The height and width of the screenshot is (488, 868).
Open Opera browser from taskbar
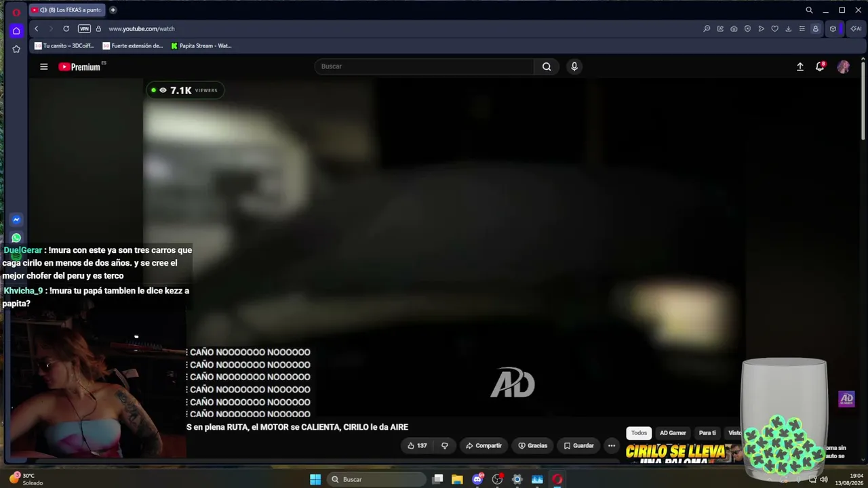(x=557, y=479)
